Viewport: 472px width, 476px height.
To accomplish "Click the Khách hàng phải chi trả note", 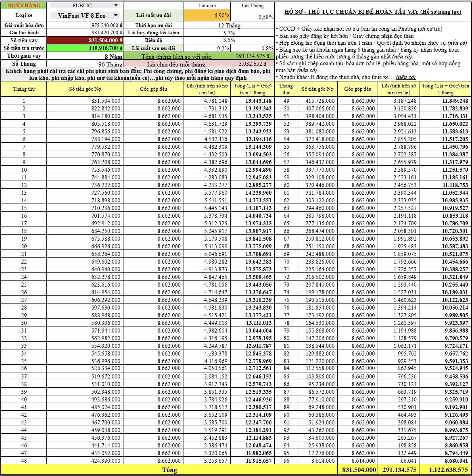I will coord(138,75).
